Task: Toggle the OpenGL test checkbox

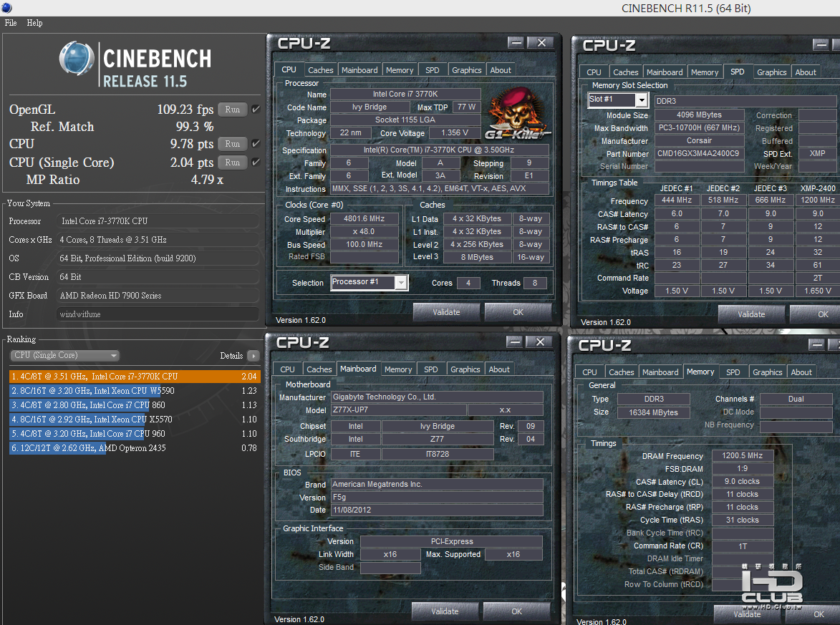Action: tap(256, 110)
